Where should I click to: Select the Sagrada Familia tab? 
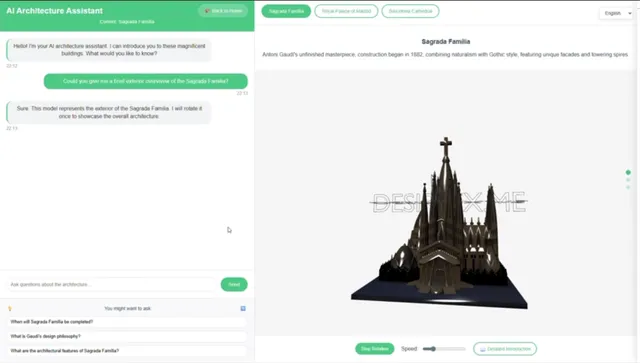pyautogui.click(x=286, y=11)
